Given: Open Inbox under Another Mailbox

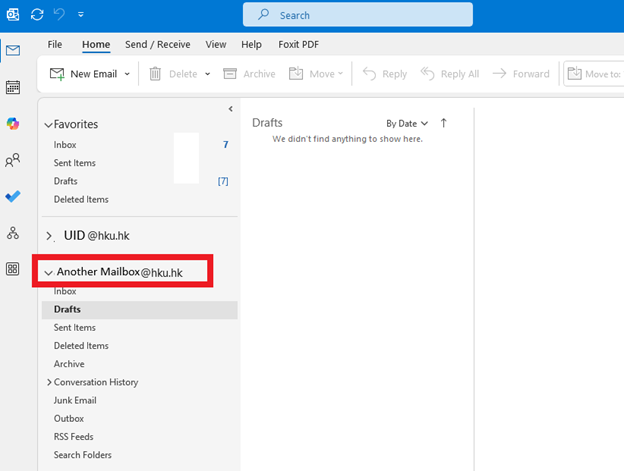Looking at the screenshot, I should coord(139,291).
